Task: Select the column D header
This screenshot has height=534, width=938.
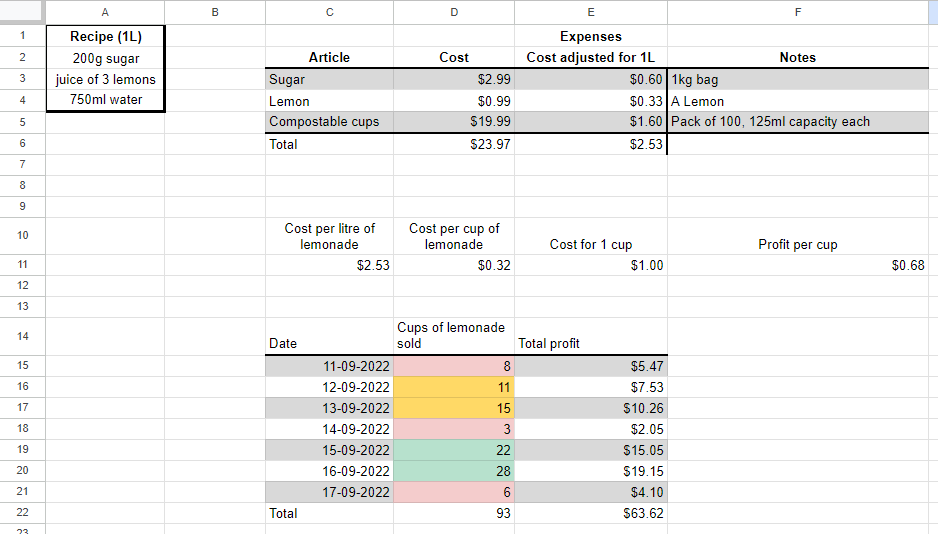Action: (454, 12)
